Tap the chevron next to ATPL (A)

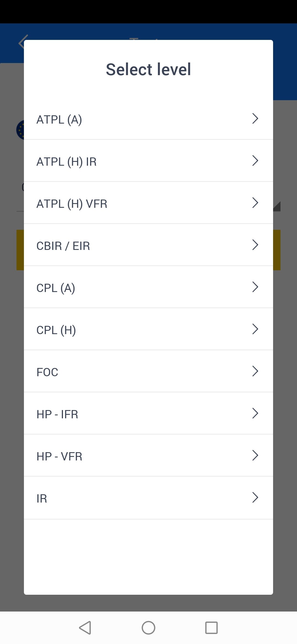255,119
